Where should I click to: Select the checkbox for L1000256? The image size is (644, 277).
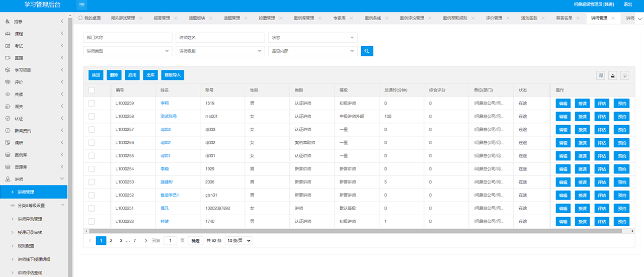coord(92,142)
